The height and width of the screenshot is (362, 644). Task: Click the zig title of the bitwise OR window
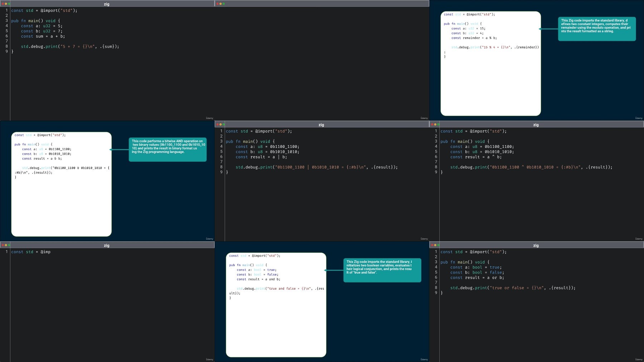(321, 125)
